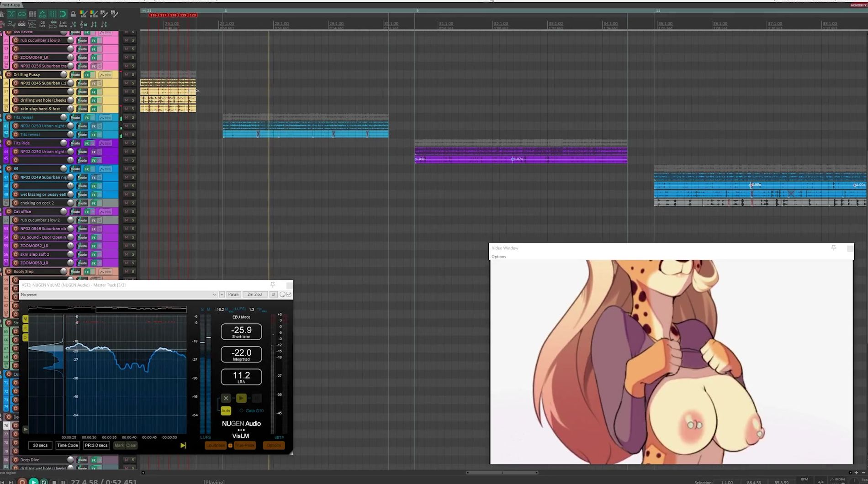Click the record button in the transport

pos(22,481)
